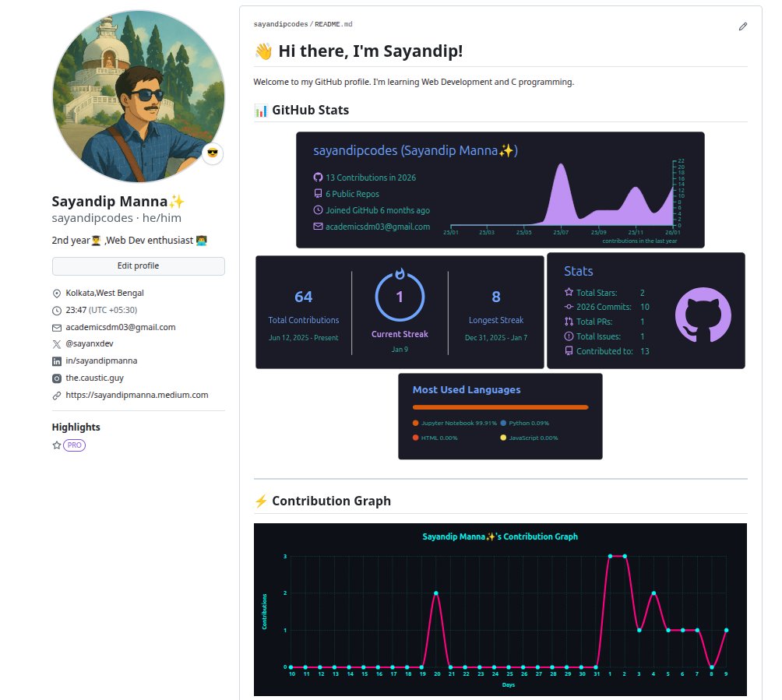The height and width of the screenshot is (700, 782).
Task: Click the 64 Total Contributions value
Action: click(x=303, y=297)
